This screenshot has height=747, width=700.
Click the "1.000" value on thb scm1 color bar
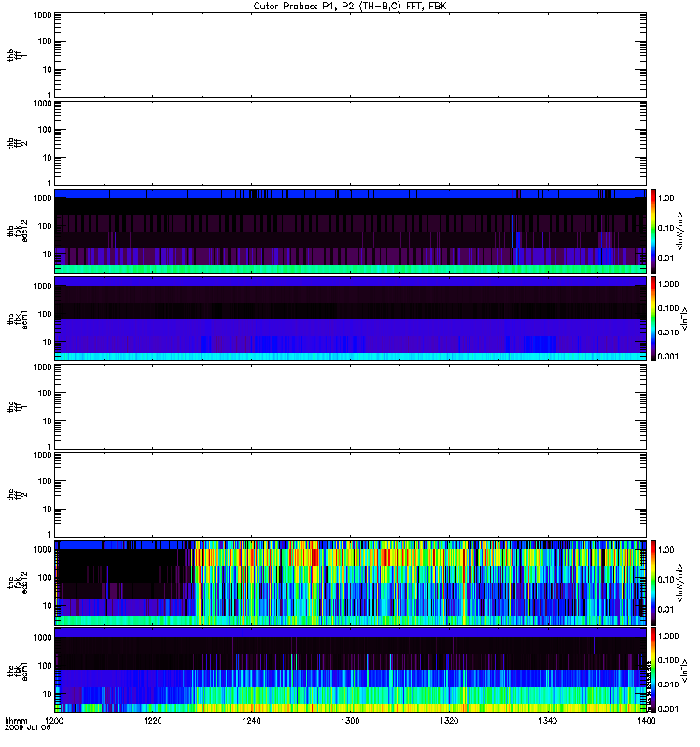click(668, 284)
